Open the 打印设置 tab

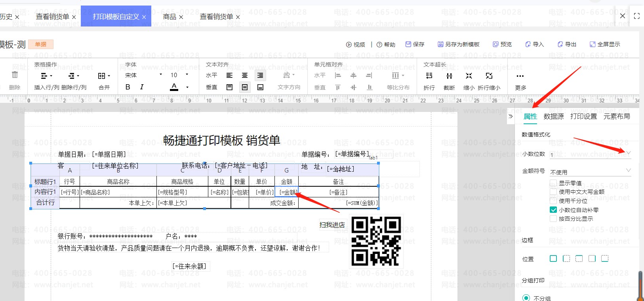point(583,116)
